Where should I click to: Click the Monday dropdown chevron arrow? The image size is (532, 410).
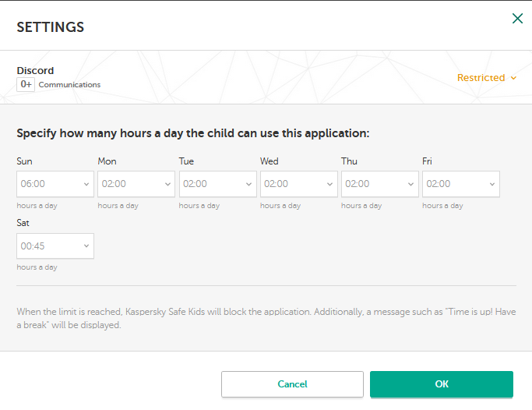(167, 185)
